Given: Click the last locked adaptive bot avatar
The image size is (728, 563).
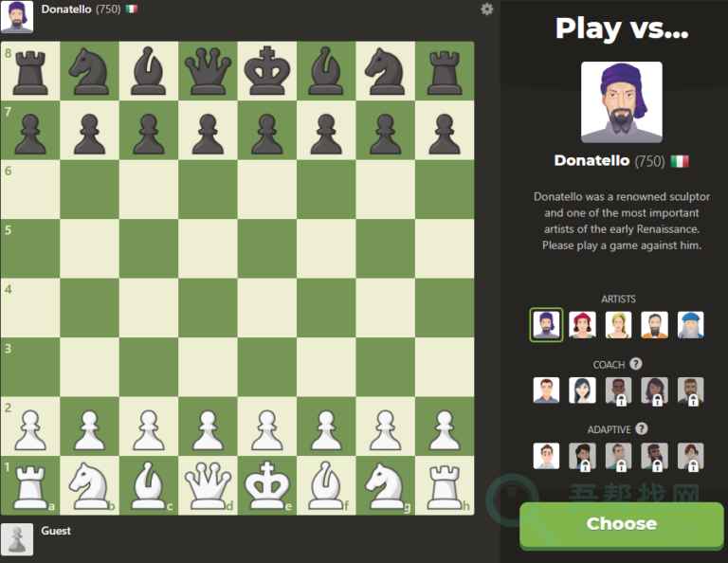Looking at the screenshot, I should (x=690, y=456).
